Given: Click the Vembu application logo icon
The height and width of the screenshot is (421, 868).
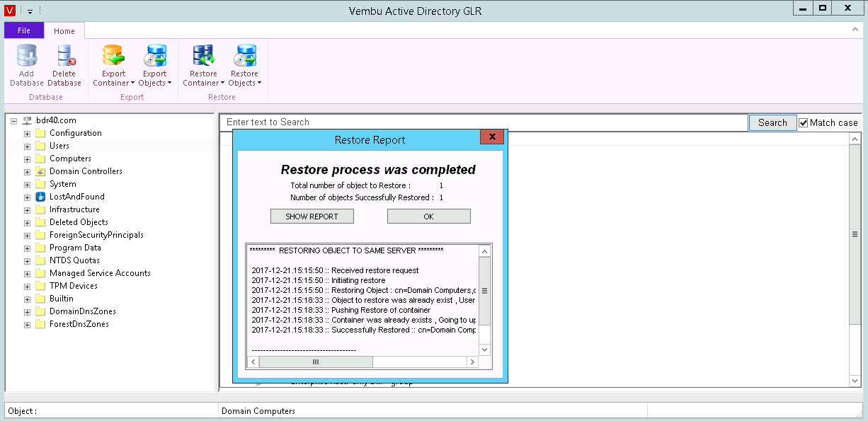Looking at the screenshot, I should [9, 11].
